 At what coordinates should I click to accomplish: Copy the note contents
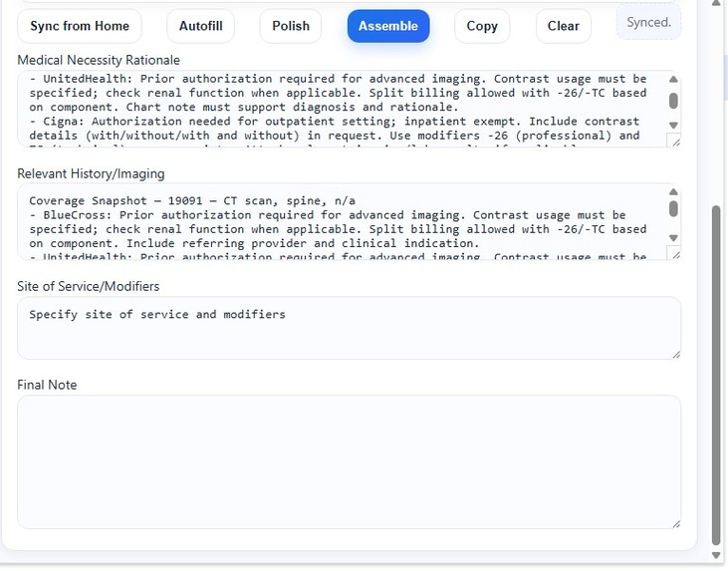pyautogui.click(x=482, y=26)
